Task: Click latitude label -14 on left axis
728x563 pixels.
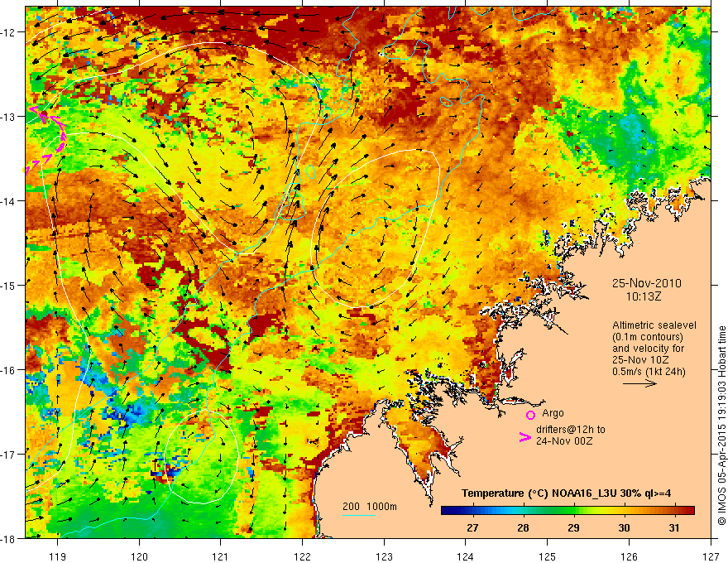Action: (8, 201)
